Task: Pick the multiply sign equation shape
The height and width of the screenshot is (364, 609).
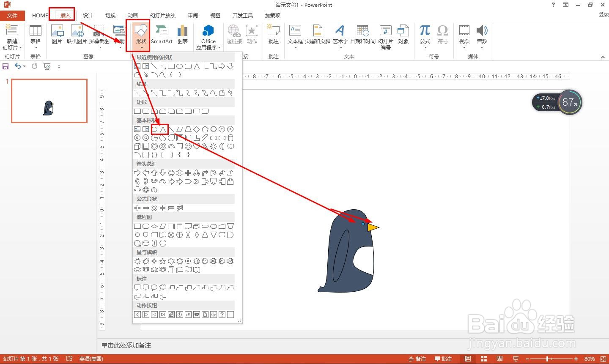Action: 154,208
